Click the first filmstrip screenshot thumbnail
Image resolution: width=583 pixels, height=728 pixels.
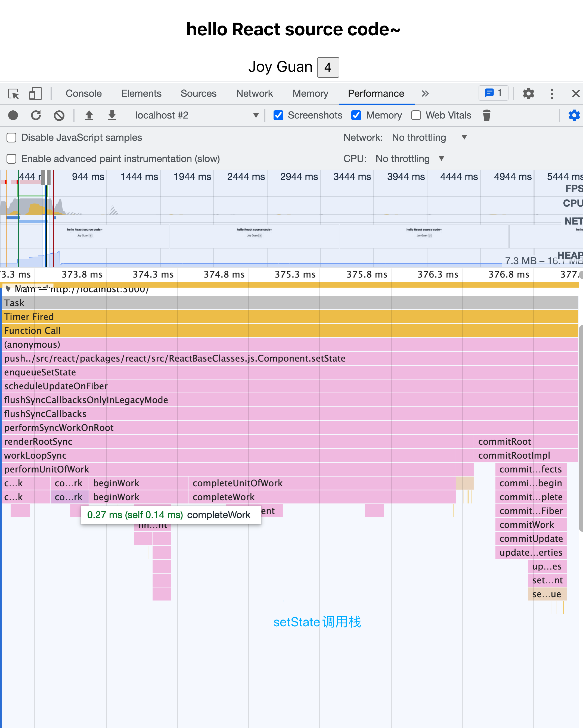85,236
